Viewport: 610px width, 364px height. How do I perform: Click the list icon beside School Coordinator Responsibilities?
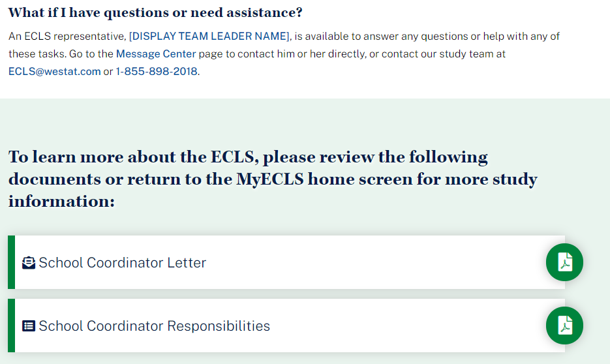coord(29,326)
